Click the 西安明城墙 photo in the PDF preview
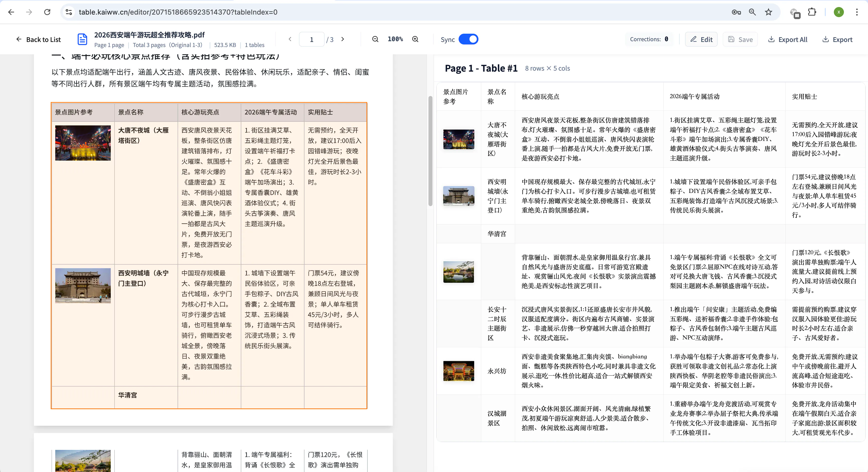868x472 pixels. 83,286
